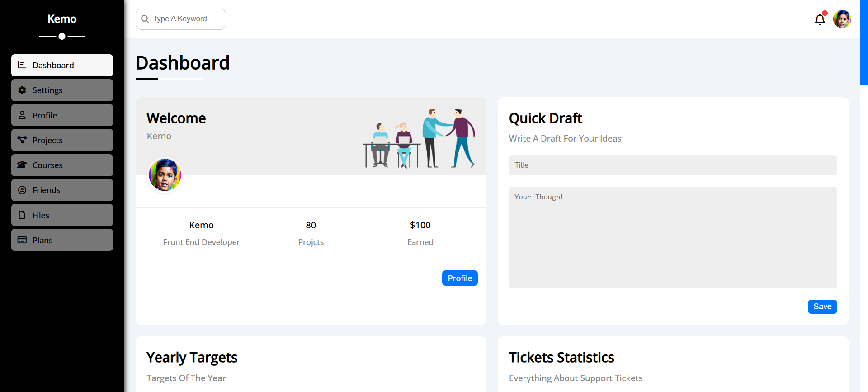Click the Files document icon

click(x=22, y=215)
